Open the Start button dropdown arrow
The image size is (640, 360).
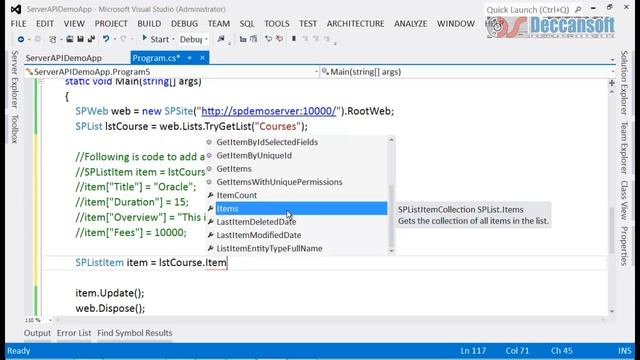tap(173, 40)
